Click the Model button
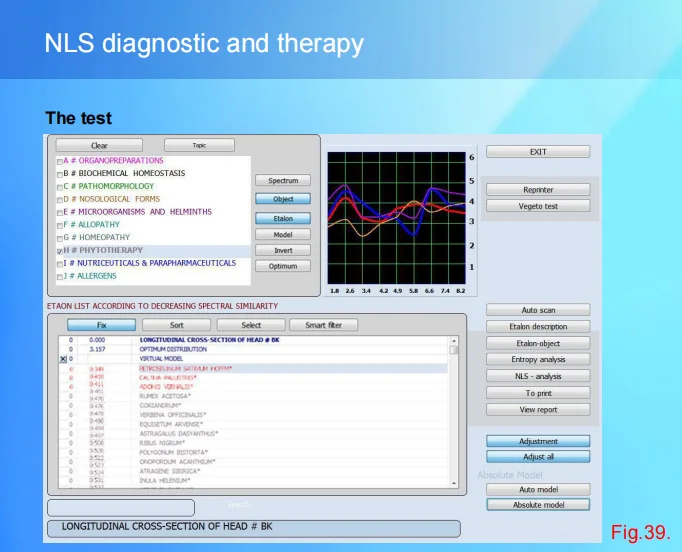Image resolution: width=682 pixels, height=552 pixels. (283, 234)
